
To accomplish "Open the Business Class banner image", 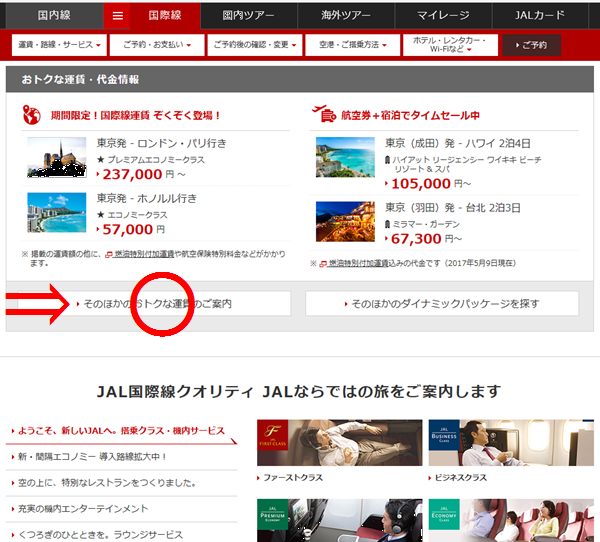I will [511, 443].
